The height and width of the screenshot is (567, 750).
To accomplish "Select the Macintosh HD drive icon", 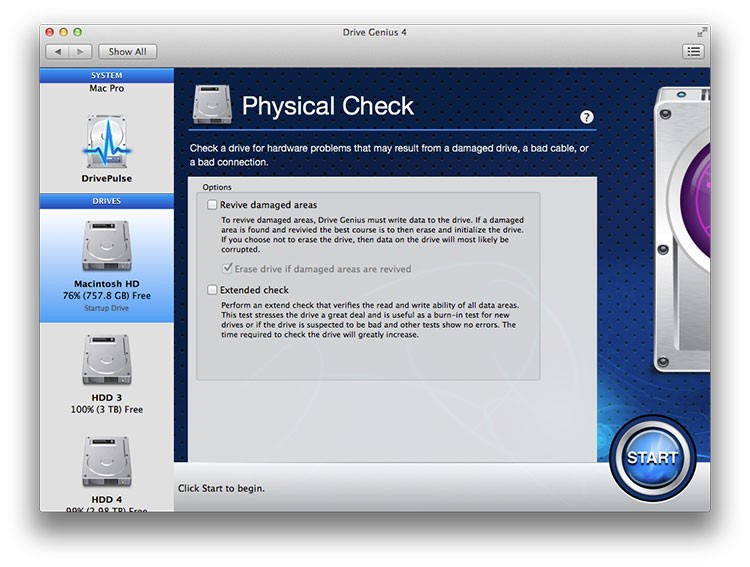I will [x=107, y=246].
